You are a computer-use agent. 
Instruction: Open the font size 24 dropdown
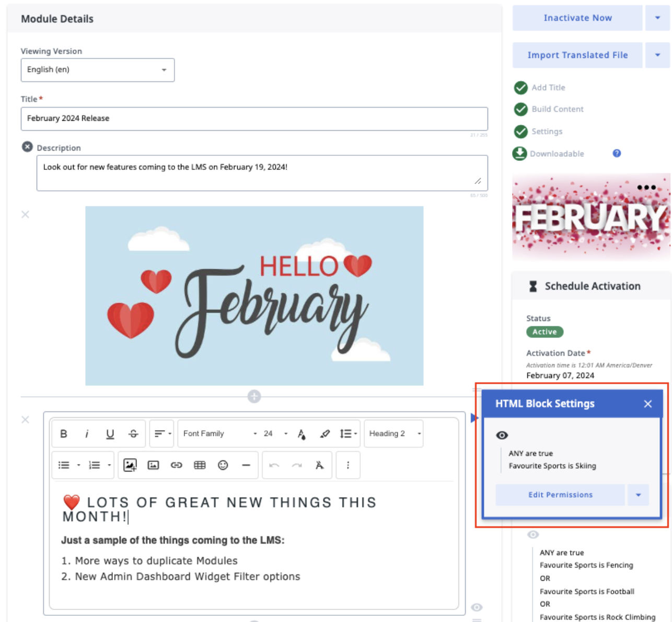coord(276,434)
